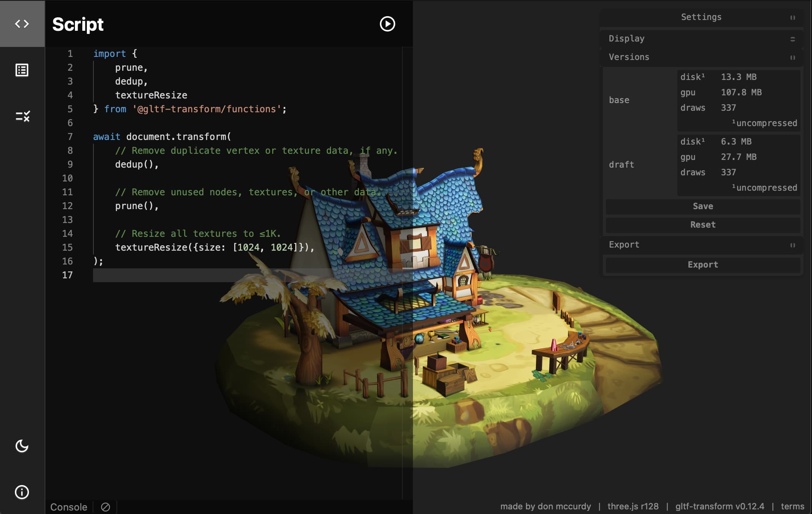The image size is (812, 514).
Task: Toggle dark mode with the moon icon
Action: (x=22, y=446)
